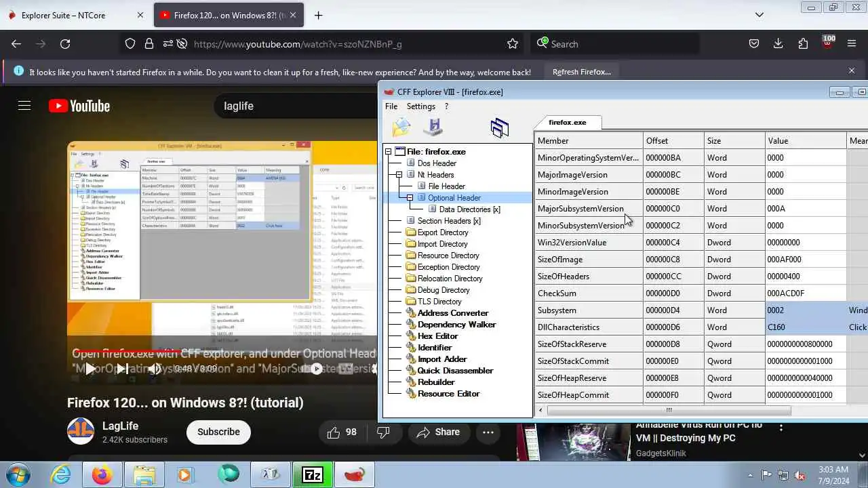Open the File menu in CFF Explorer
This screenshot has height=488, width=868.
[391, 106]
